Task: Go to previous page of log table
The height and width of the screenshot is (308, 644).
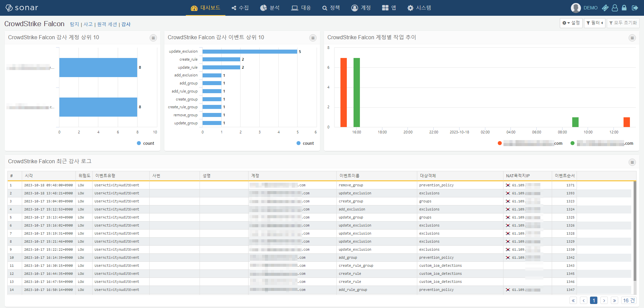Action: tap(584, 301)
